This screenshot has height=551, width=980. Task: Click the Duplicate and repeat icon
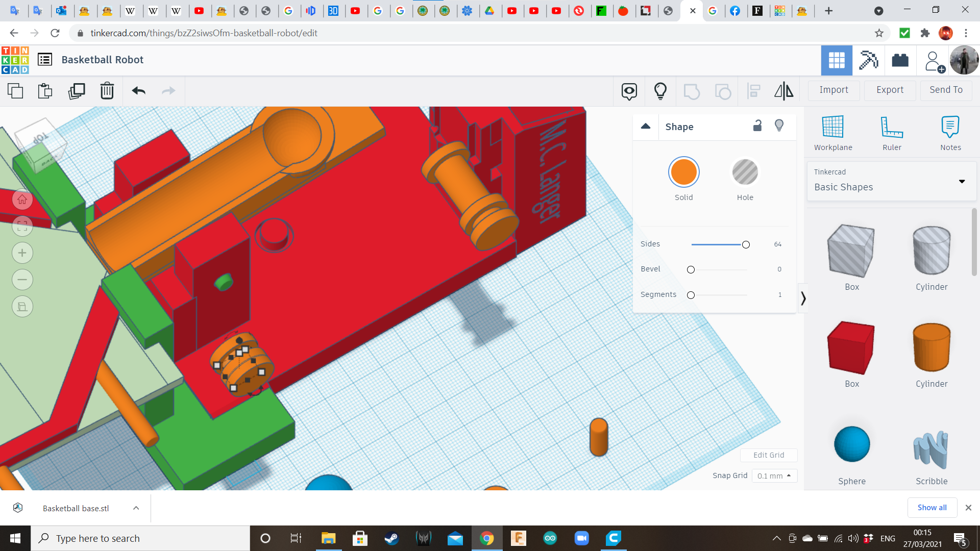[x=77, y=91]
